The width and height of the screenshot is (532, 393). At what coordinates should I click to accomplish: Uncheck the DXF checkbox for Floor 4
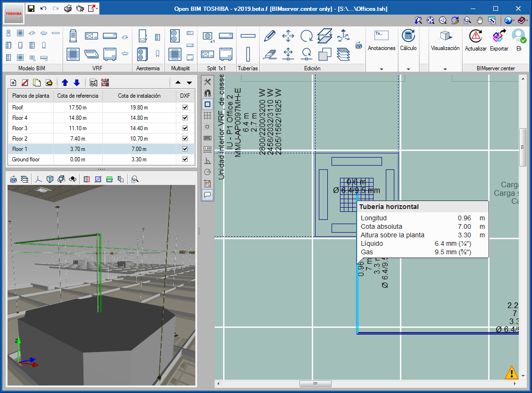185,118
